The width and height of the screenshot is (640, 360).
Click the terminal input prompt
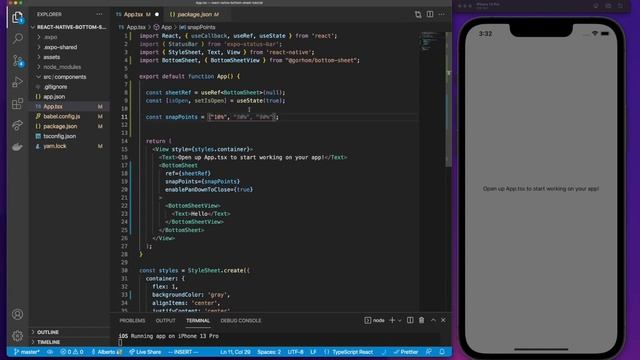[x=121, y=343]
